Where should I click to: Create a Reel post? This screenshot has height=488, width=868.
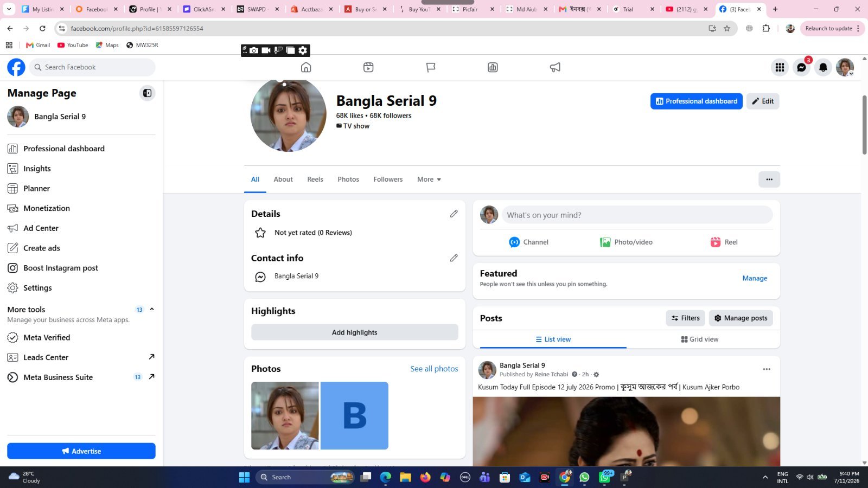[x=724, y=242]
